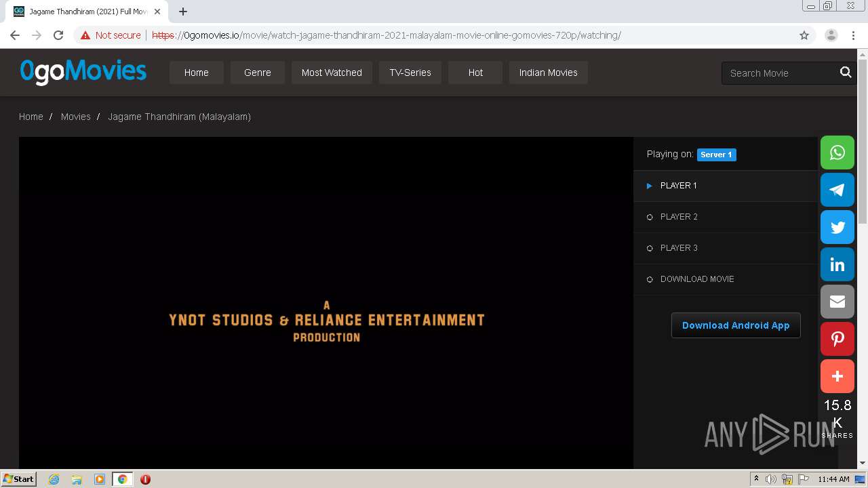The image size is (868, 488).
Task: Bookmark this page with the star icon
Action: [x=804, y=35]
